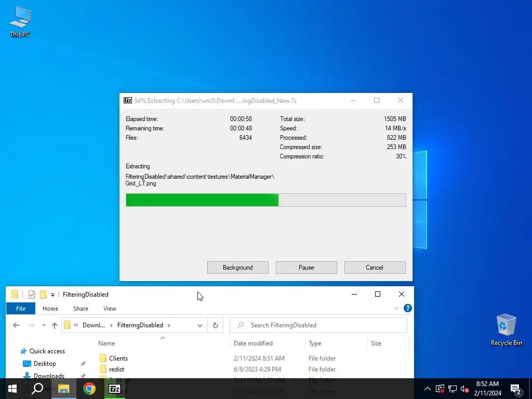This screenshot has height=399, width=532.
Task: Sort files by Date modified column
Action: (253, 343)
